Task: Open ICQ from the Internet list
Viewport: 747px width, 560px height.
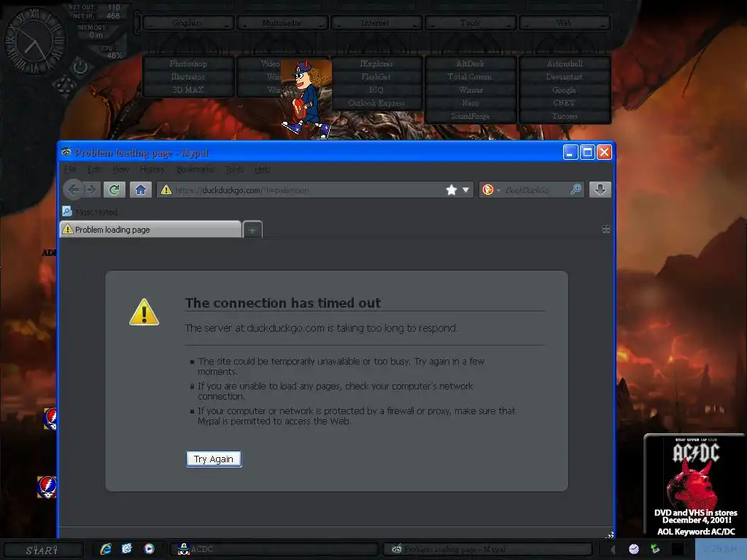Action: click(376, 90)
